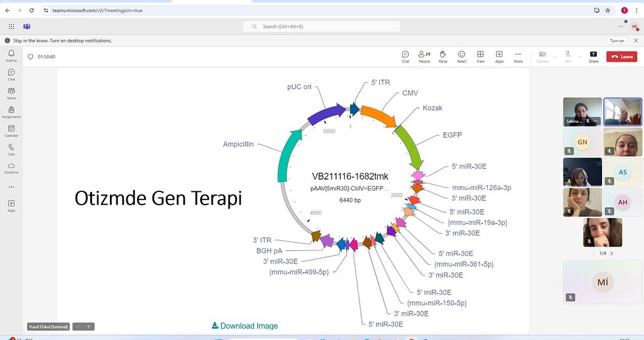Expand the mic options dropdown arrow
The width and height of the screenshot is (644, 340).
(x=579, y=57)
